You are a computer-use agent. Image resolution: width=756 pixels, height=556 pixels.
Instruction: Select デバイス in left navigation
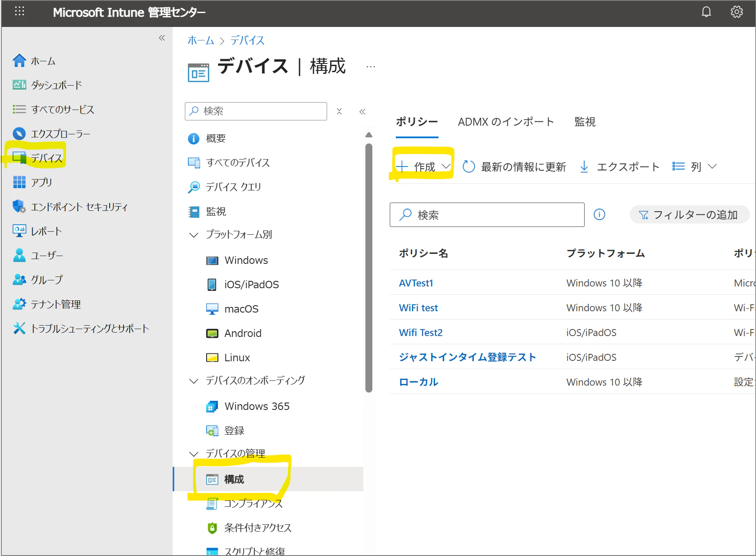(x=38, y=158)
